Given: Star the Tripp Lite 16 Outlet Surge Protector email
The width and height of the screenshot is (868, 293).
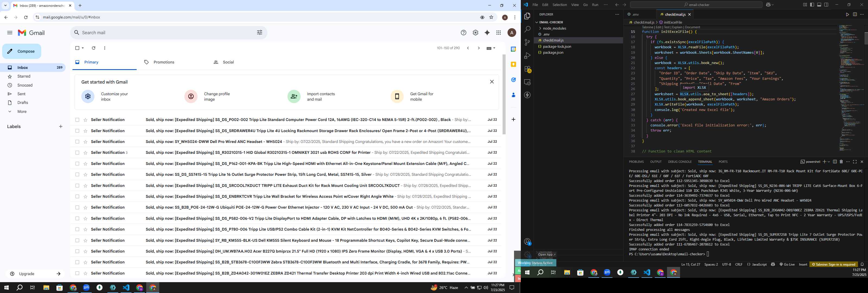Looking at the screenshot, I should (x=86, y=175).
